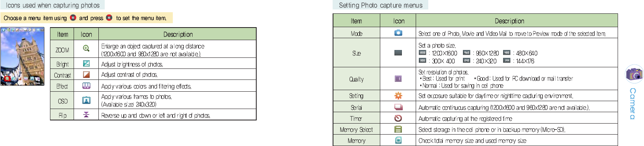Select the Bright adjustment icon
Viewport: 644px width, 146px height.
86,63
